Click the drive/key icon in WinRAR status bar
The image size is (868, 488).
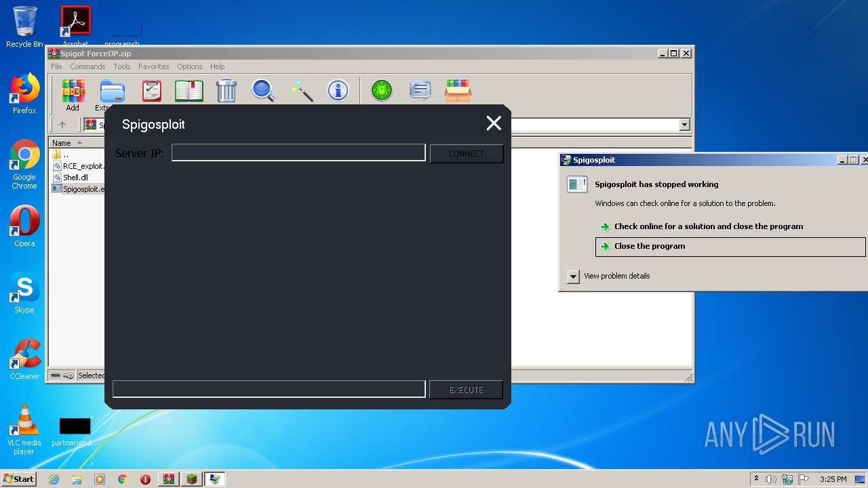point(62,375)
